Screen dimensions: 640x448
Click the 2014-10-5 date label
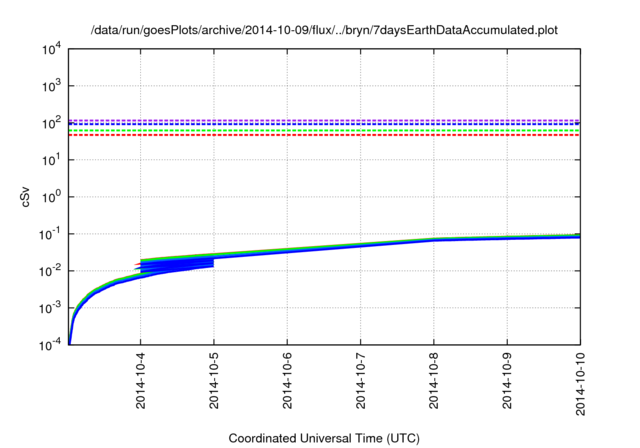click(214, 381)
